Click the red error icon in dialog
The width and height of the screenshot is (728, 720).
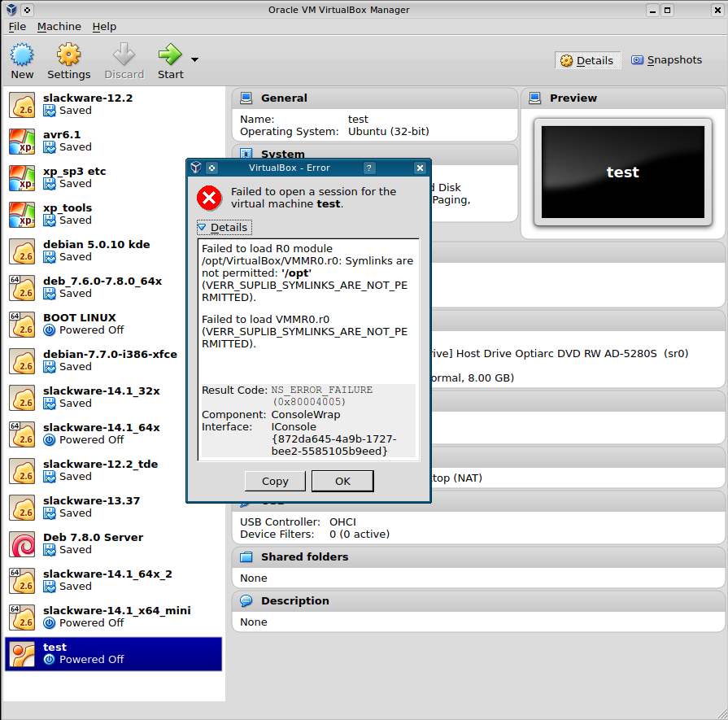coord(209,198)
